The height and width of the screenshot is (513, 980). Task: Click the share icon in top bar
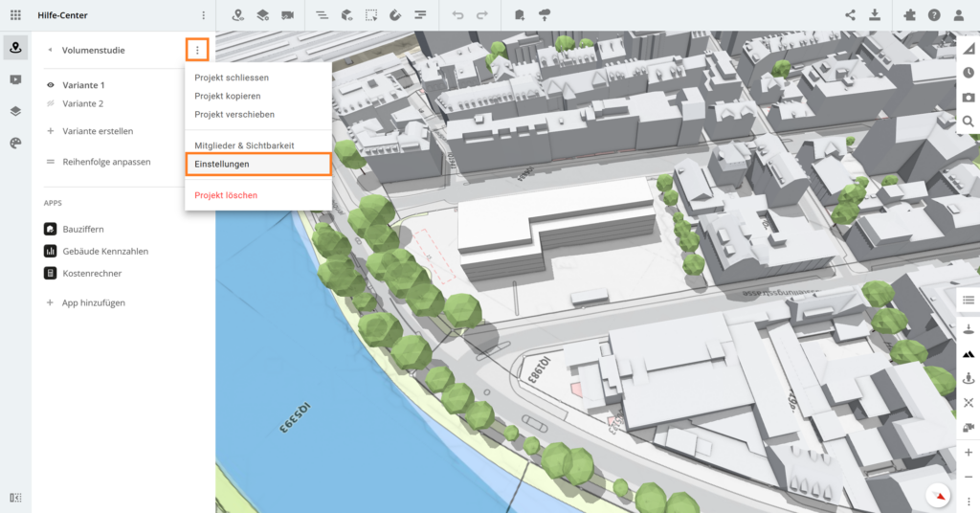850,15
